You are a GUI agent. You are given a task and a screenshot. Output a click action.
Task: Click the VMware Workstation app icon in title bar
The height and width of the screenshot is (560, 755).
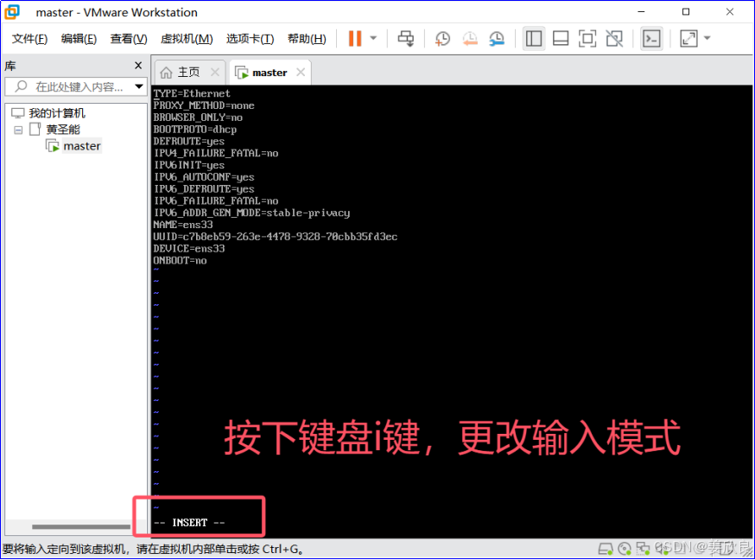(12, 12)
